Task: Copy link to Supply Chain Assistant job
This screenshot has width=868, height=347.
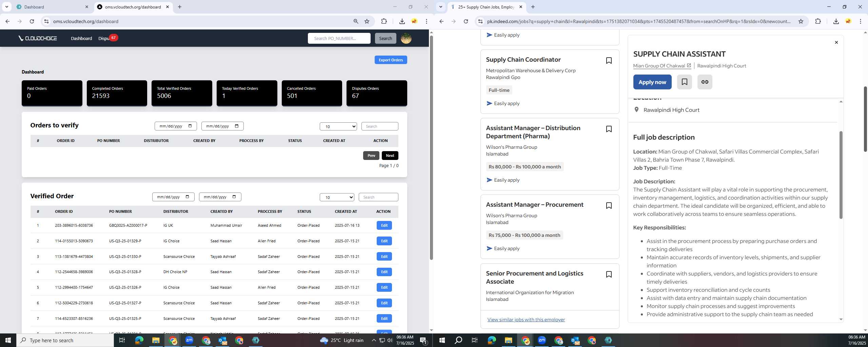Action: (x=705, y=82)
